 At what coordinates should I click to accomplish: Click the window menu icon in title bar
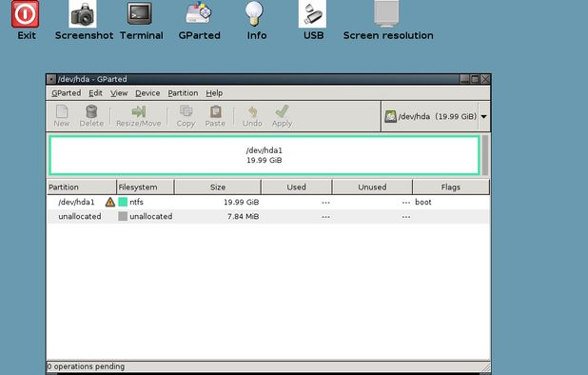point(51,79)
